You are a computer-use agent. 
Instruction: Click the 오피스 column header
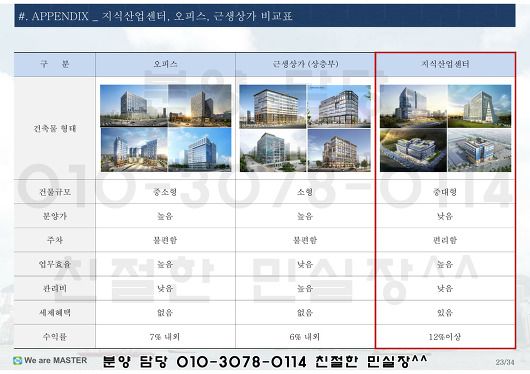click(165, 64)
